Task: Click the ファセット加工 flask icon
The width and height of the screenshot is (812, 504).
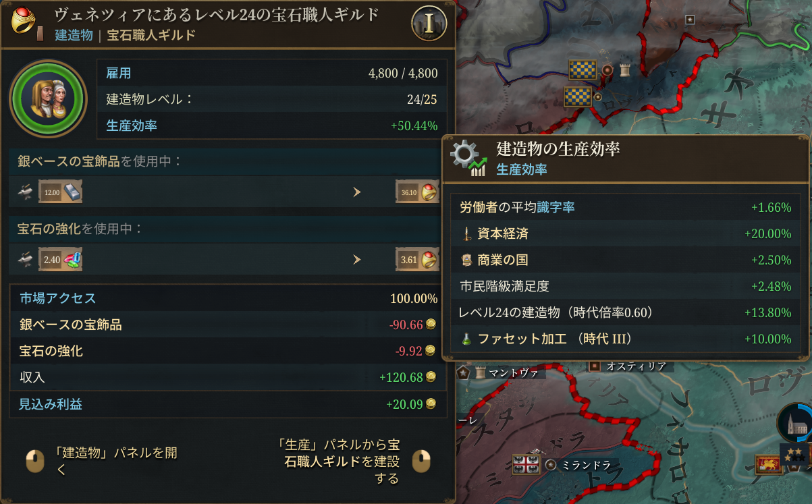Action: pyautogui.click(x=466, y=339)
